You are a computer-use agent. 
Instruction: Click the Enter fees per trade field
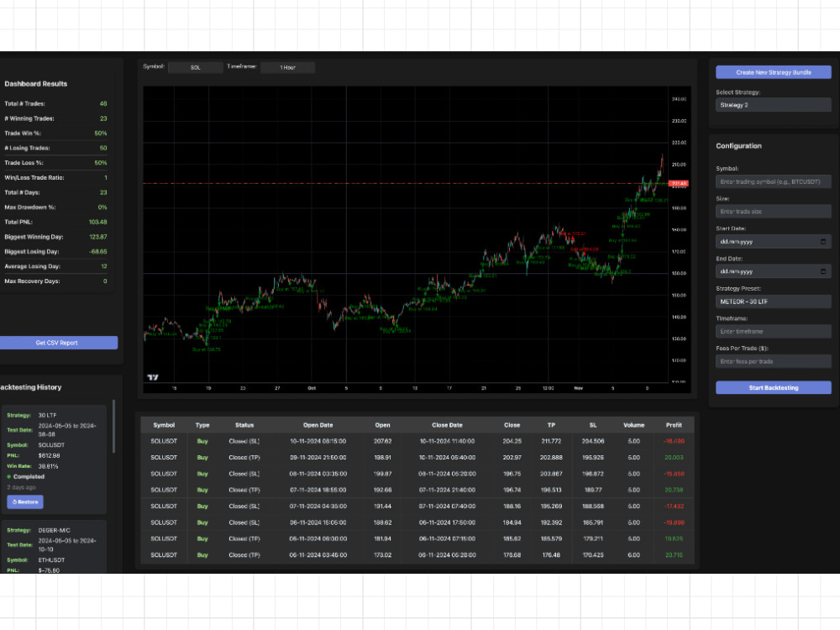(773, 361)
